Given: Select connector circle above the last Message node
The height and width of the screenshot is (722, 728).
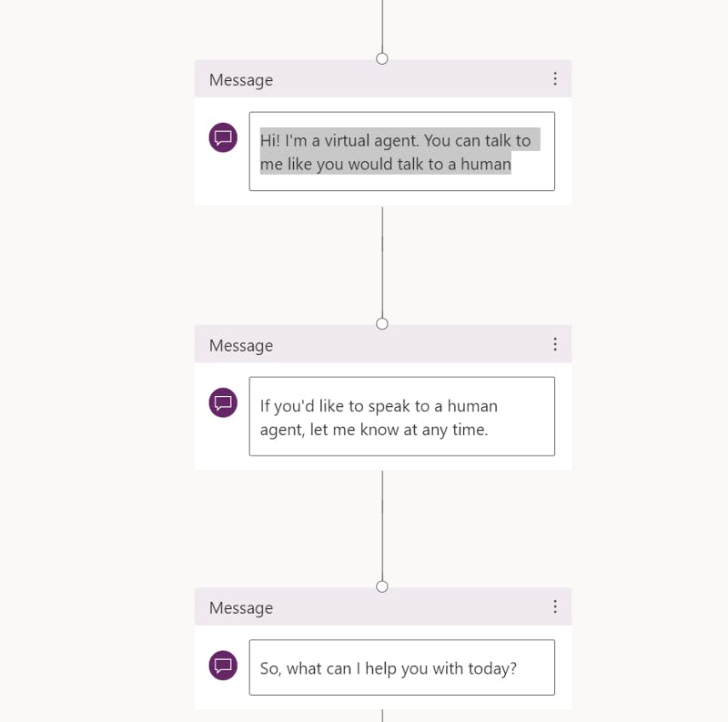Looking at the screenshot, I should point(382,587).
